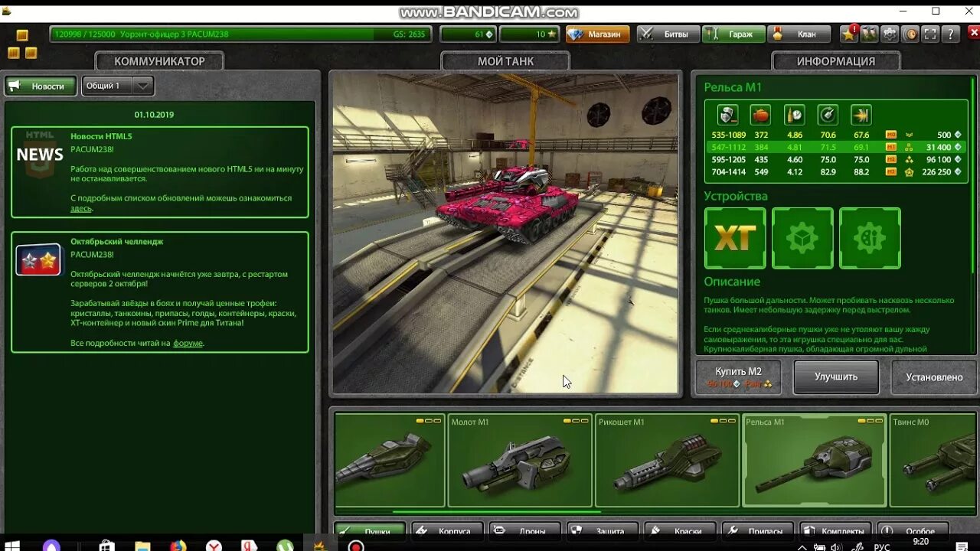Select the M0 stats row costing 500

click(836, 135)
